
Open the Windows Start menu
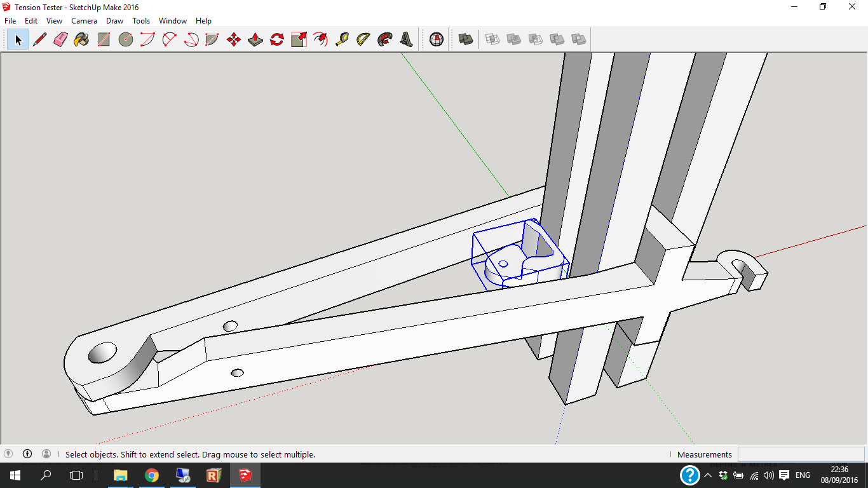point(15,475)
